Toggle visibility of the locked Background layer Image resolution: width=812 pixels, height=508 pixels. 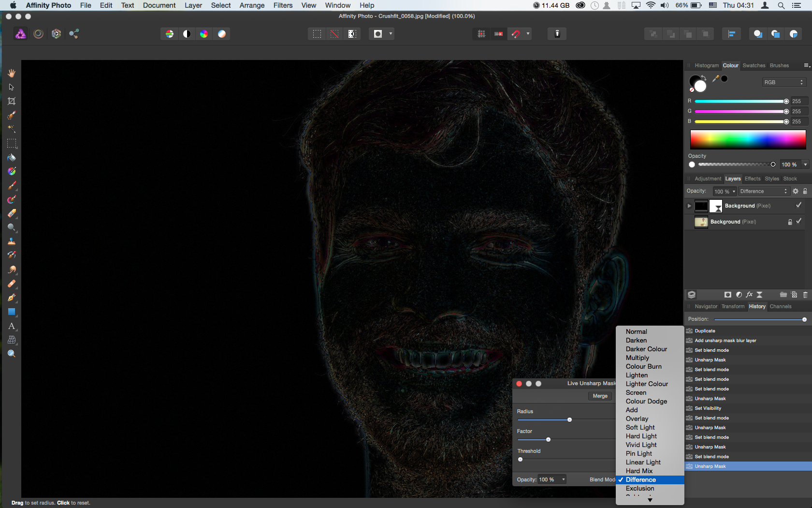798,222
